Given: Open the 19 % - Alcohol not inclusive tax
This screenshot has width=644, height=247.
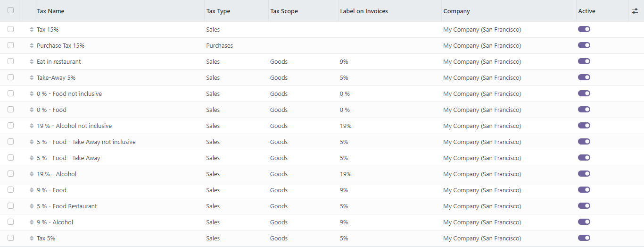Looking at the screenshot, I should (x=74, y=126).
